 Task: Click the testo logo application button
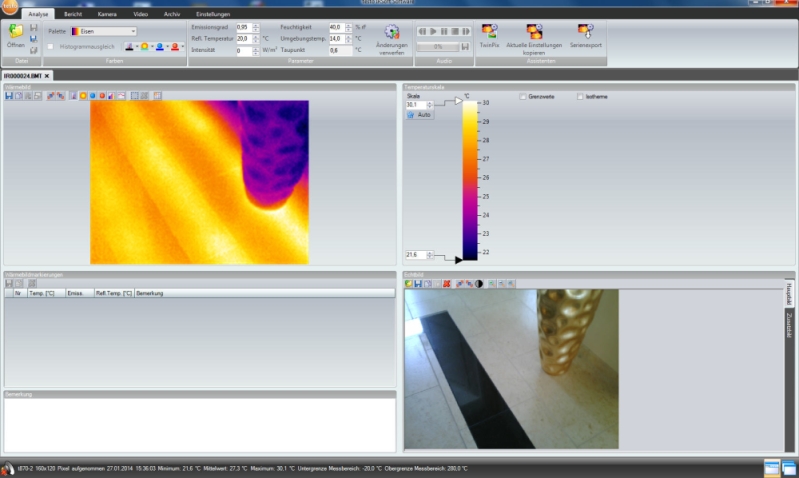(9, 8)
